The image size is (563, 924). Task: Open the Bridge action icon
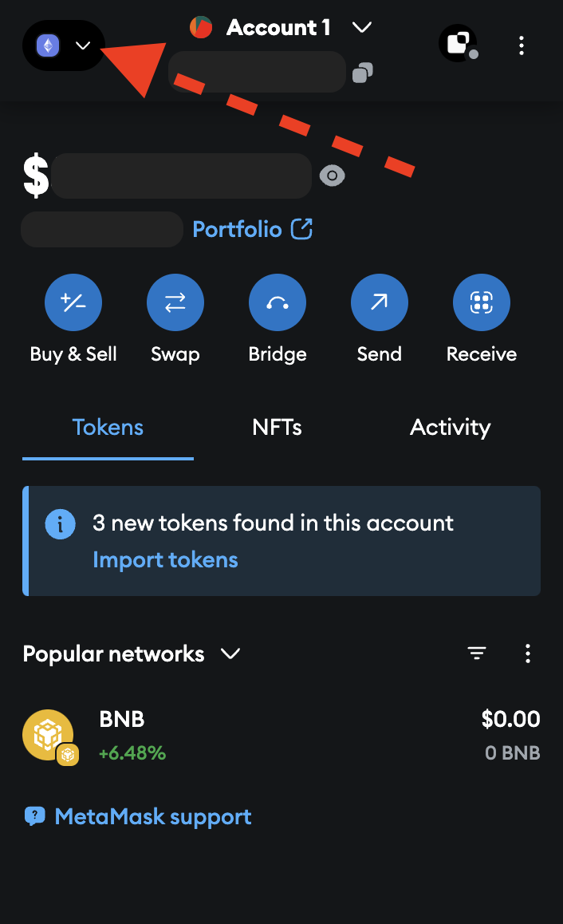point(278,302)
